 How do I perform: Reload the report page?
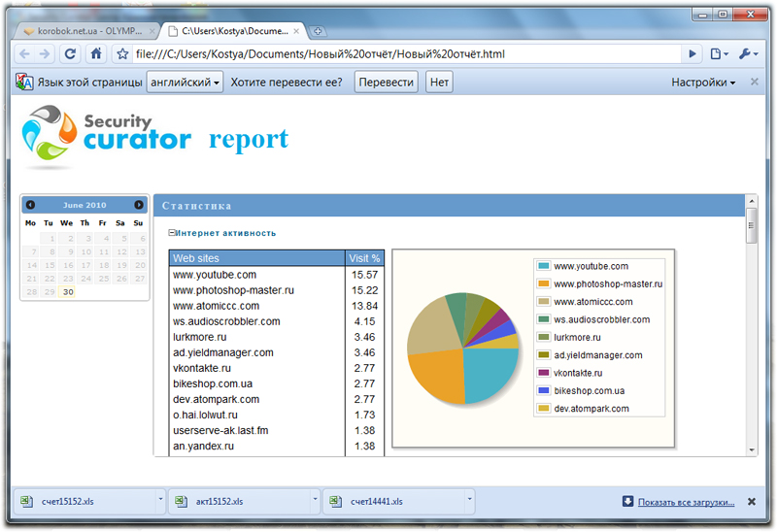(x=70, y=54)
